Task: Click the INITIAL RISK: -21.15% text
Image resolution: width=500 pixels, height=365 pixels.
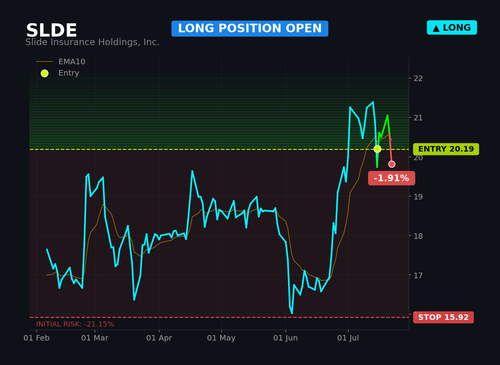Action: click(x=75, y=324)
